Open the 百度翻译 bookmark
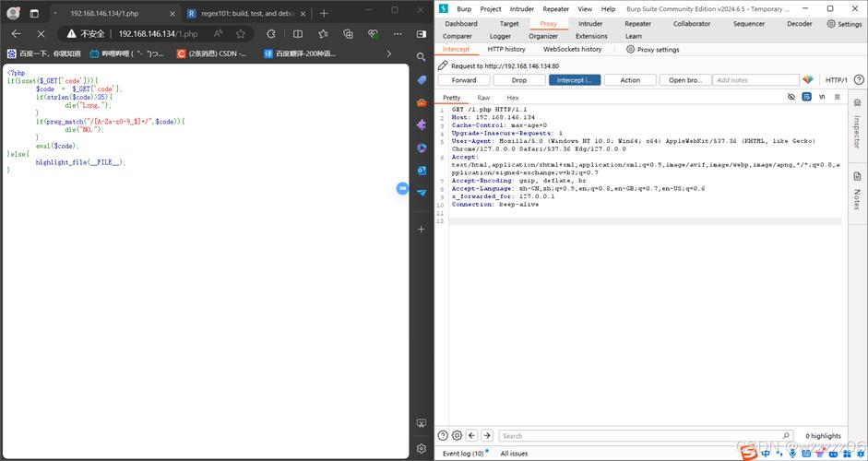Screen dimensions: 868x461 tap(300, 53)
